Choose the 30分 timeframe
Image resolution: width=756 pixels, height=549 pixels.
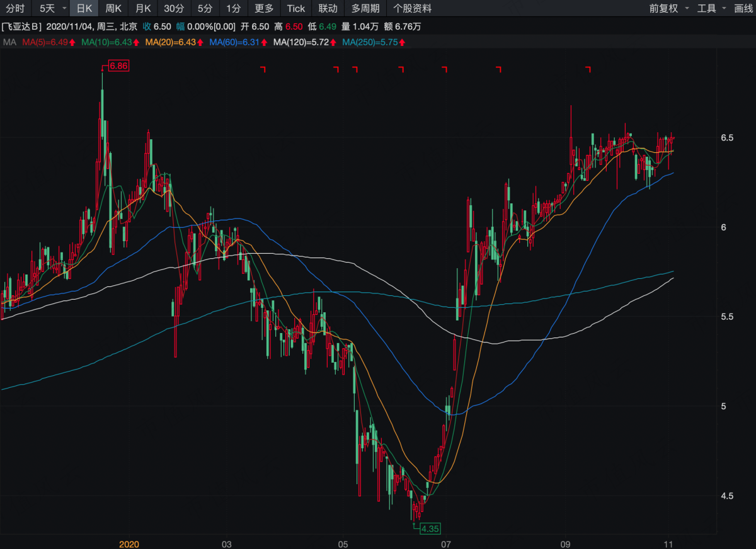tap(174, 8)
